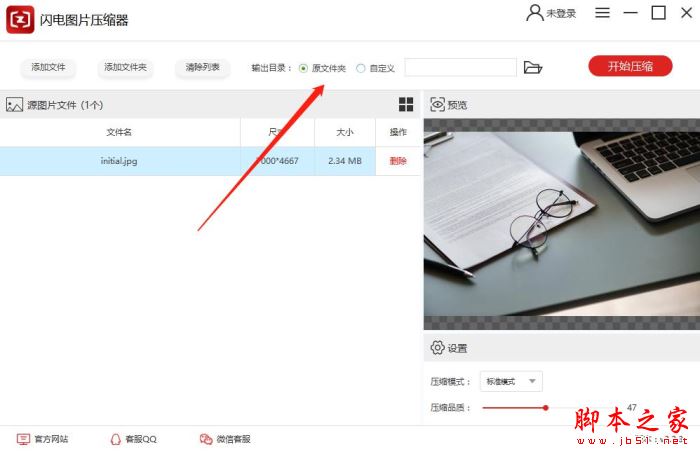Browse output folder with folder icon

click(533, 67)
